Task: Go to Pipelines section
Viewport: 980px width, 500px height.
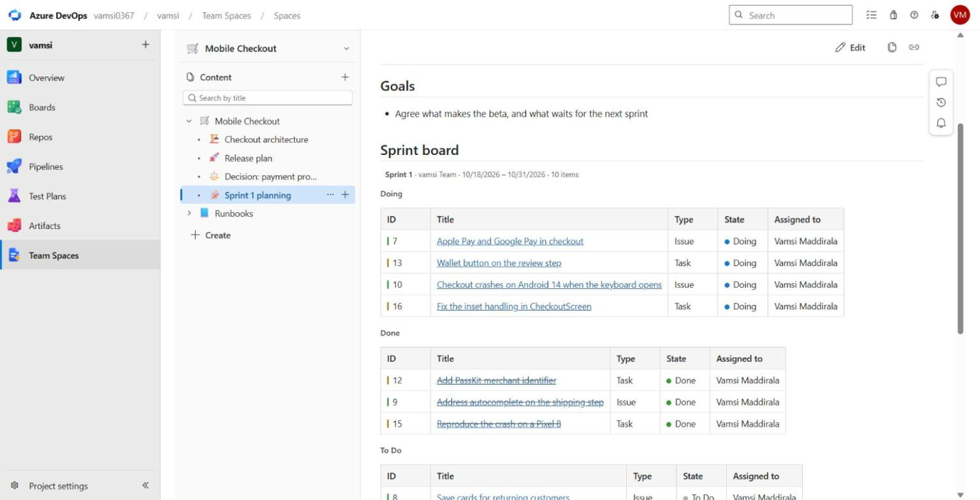Action: click(x=46, y=166)
